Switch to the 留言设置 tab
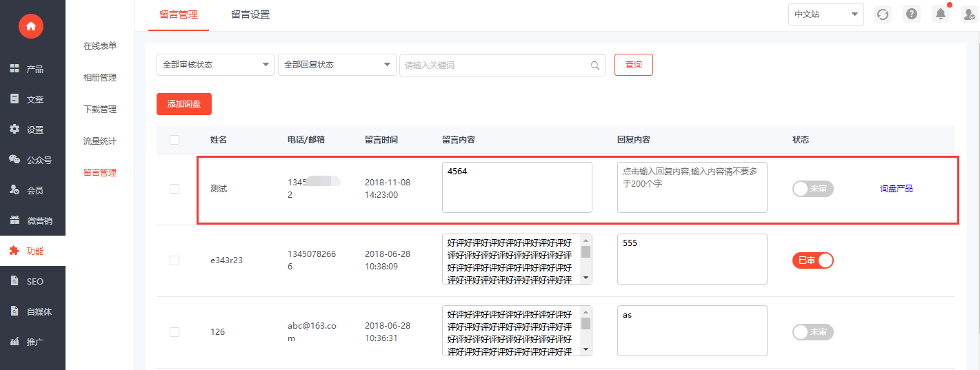The width and height of the screenshot is (980, 370). (250, 14)
